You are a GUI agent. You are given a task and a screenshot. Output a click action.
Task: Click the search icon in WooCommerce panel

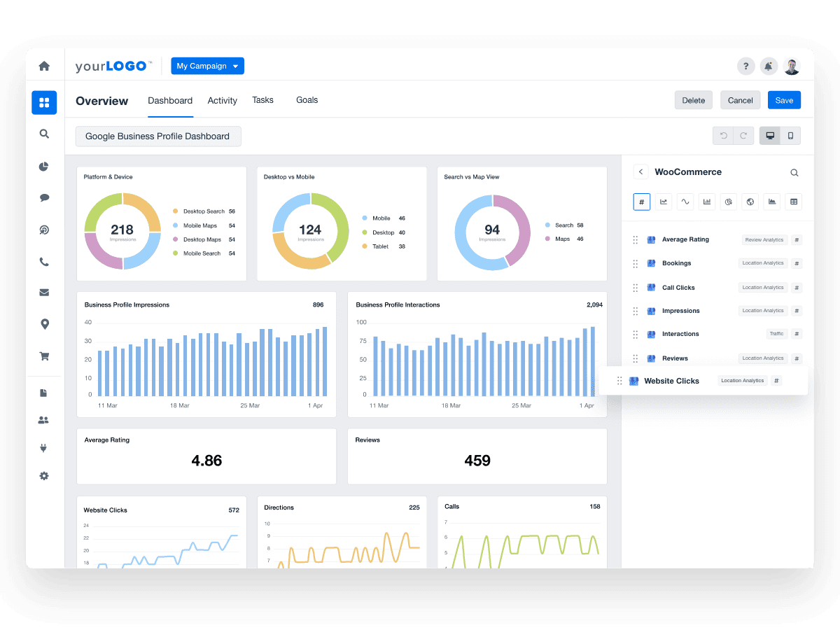[x=794, y=172]
